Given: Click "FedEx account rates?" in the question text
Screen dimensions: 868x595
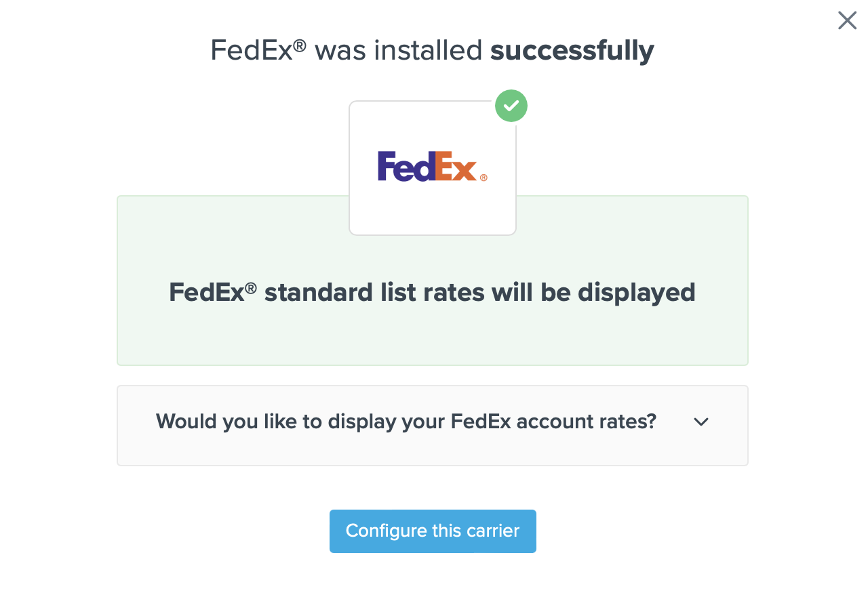Looking at the screenshot, I should [x=553, y=422].
